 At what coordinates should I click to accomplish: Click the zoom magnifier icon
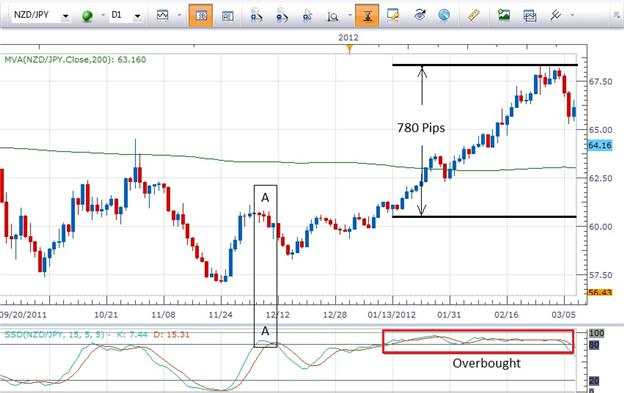point(333,16)
